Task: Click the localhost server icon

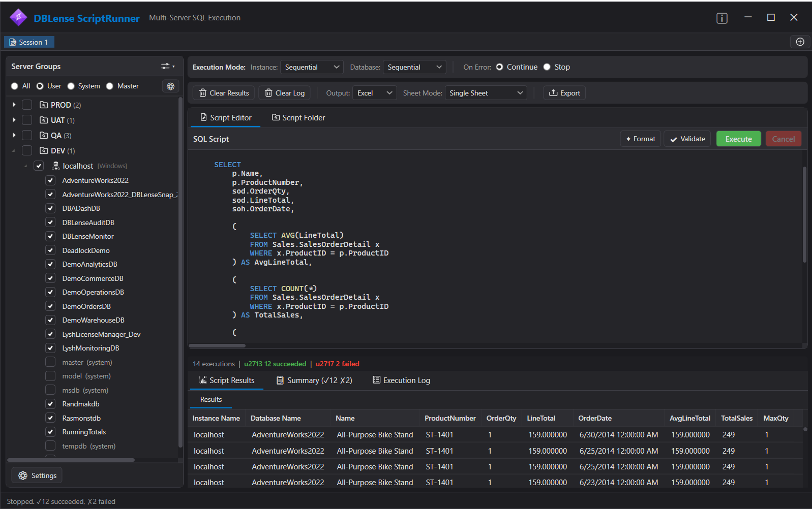Action: (56, 166)
